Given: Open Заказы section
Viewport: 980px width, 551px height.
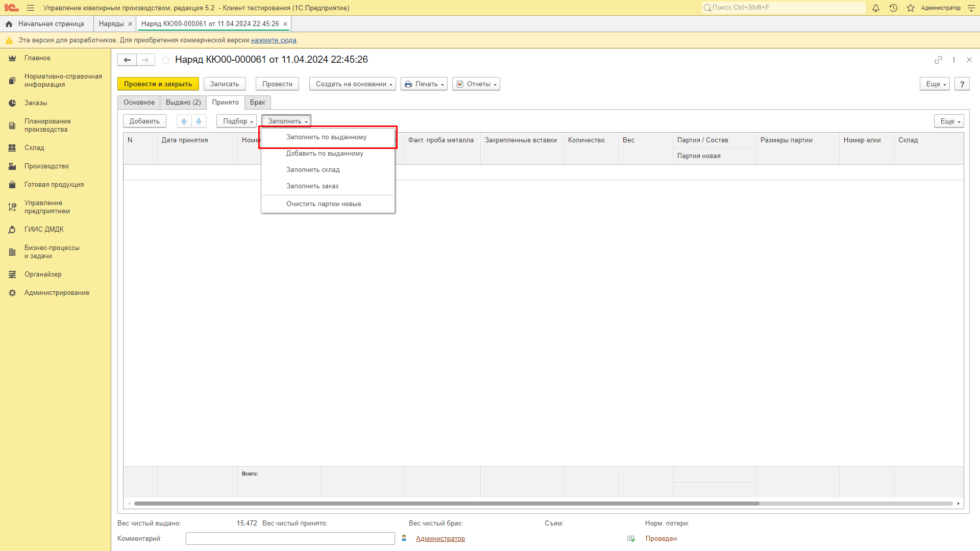Looking at the screenshot, I should coord(36,103).
